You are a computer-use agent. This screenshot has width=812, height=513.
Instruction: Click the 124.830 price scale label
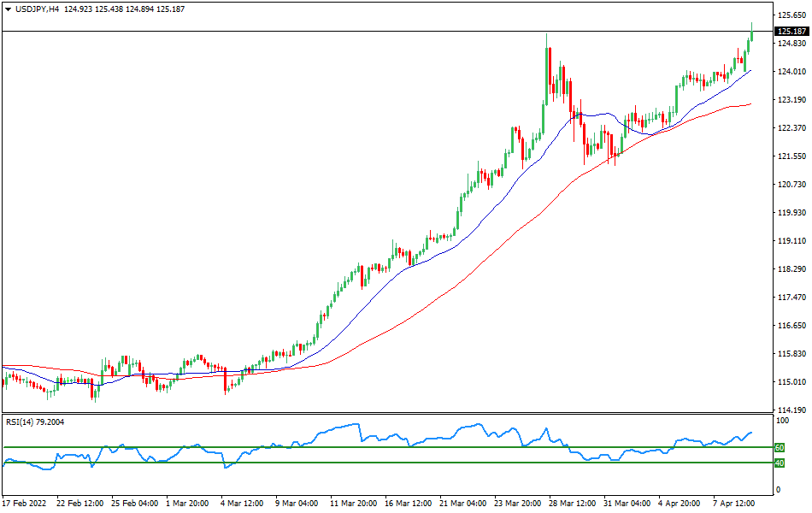791,44
